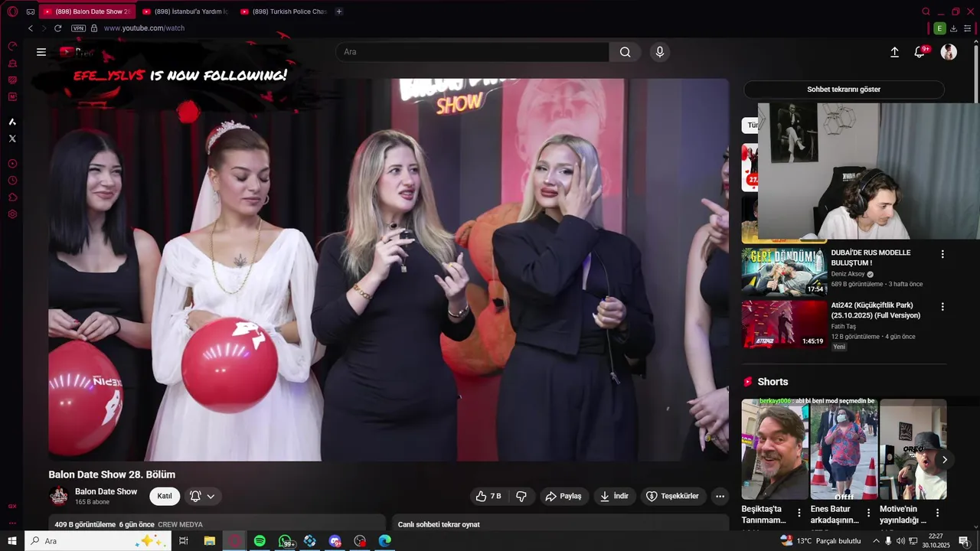Switch to the Balon Date Show tab

point(87,11)
